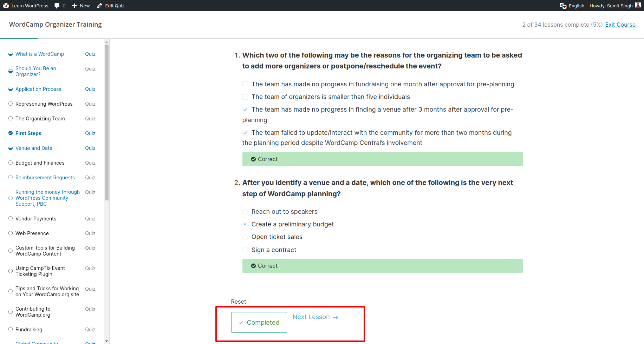The image size is (644, 344).
Task: Click the course progress percentage indicator
Action: 562,25
